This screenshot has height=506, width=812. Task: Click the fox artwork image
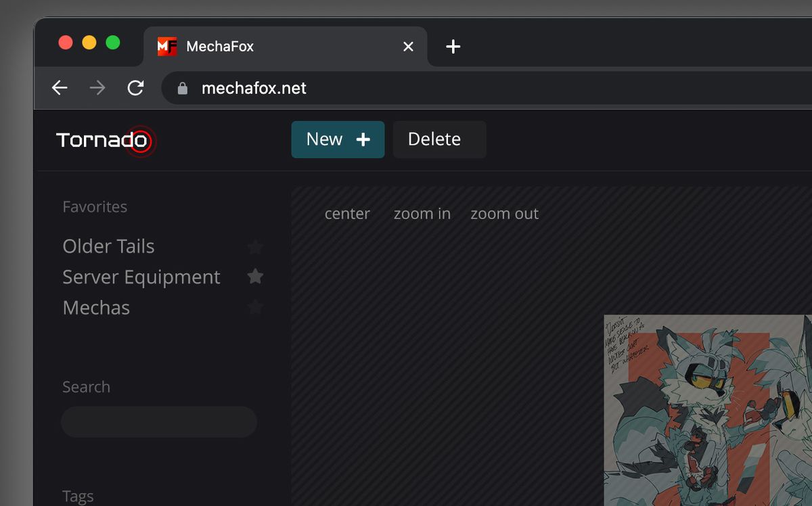pyautogui.click(x=708, y=410)
